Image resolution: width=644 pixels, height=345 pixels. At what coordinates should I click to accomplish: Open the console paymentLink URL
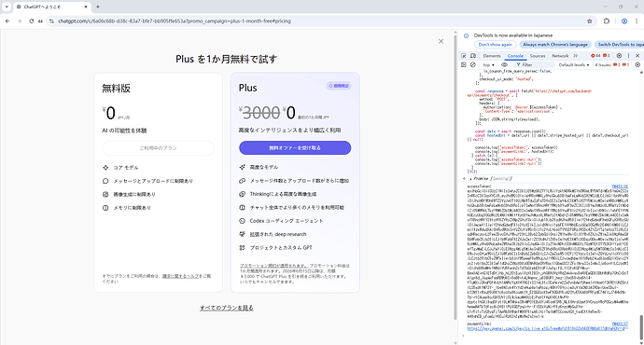point(547,328)
